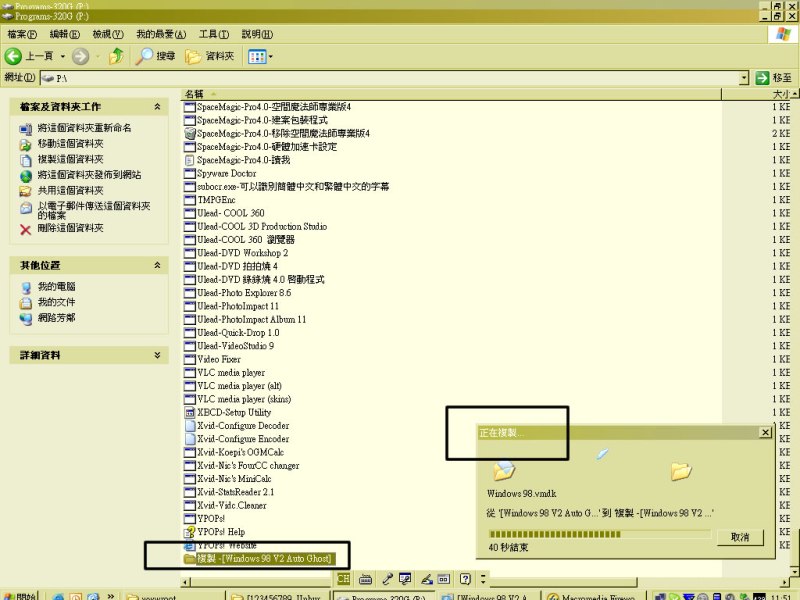
Task: Click the horizontal scrollbar left arrow
Action: [x=186, y=581]
